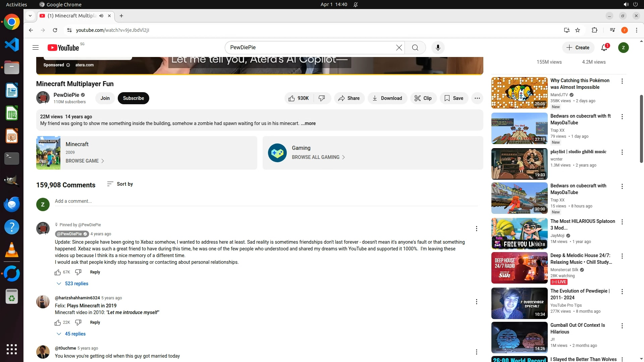The image size is (644, 362).
Task: Click the voice search microphone icon
Action: pos(438,48)
